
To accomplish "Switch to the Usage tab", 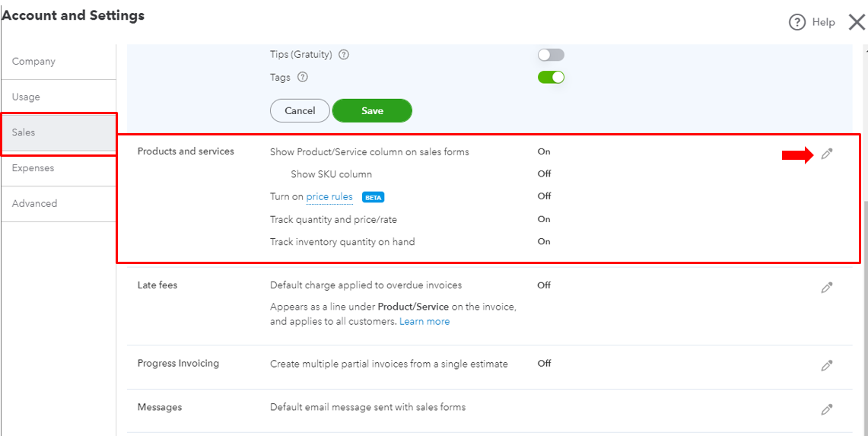I will point(26,97).
